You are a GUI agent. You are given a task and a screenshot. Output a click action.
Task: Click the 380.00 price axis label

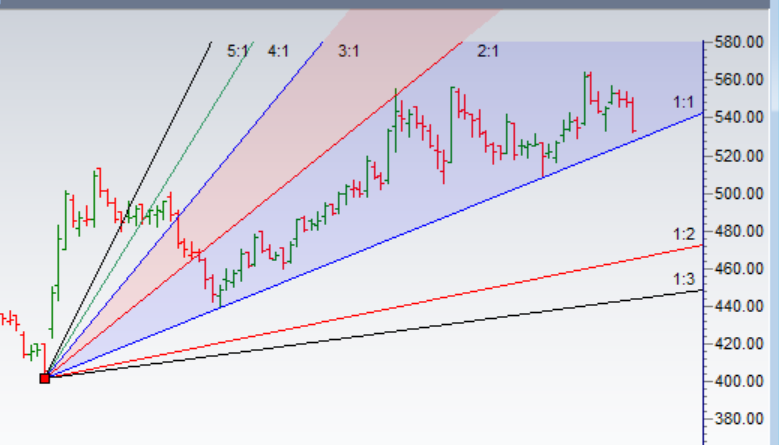(739, 419)
